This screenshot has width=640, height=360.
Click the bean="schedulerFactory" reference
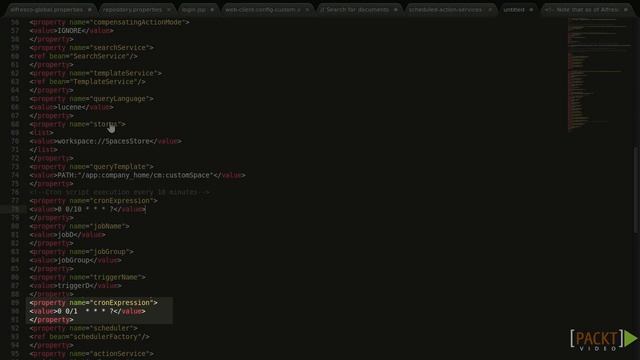[x=96, y=337]
